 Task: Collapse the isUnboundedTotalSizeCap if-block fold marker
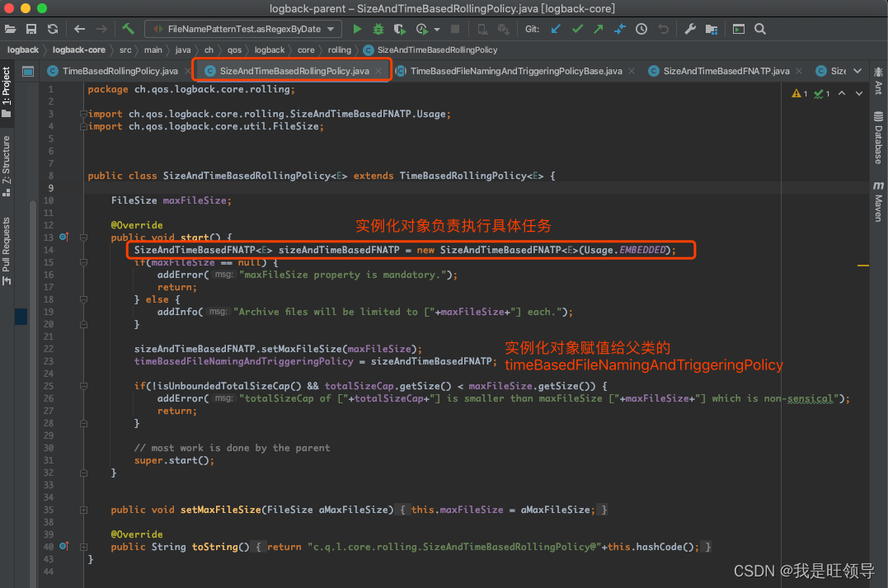83,386
